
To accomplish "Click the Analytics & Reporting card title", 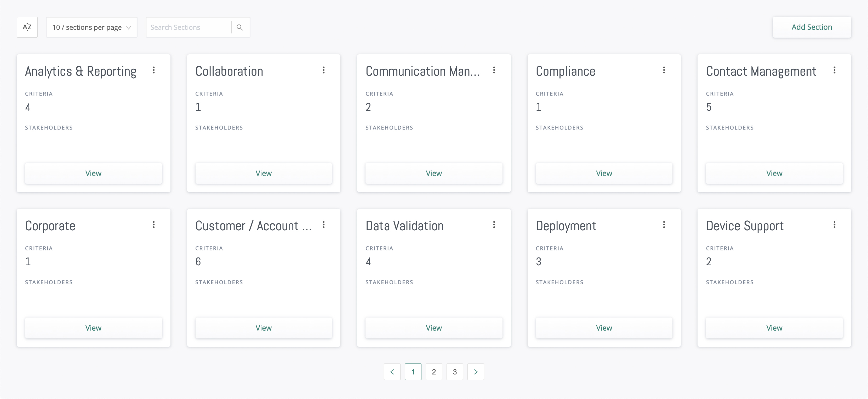I will click(81, 71).
